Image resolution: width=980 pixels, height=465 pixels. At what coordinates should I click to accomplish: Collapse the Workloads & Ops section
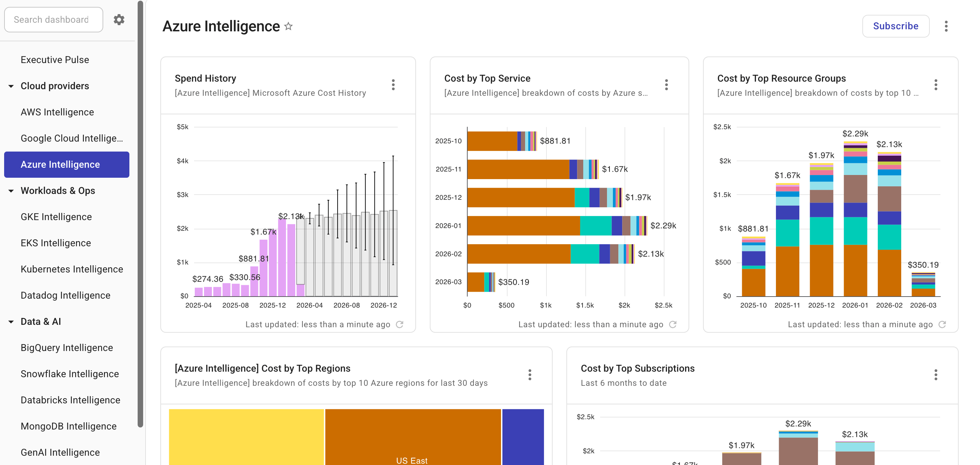tap(11, 191)
